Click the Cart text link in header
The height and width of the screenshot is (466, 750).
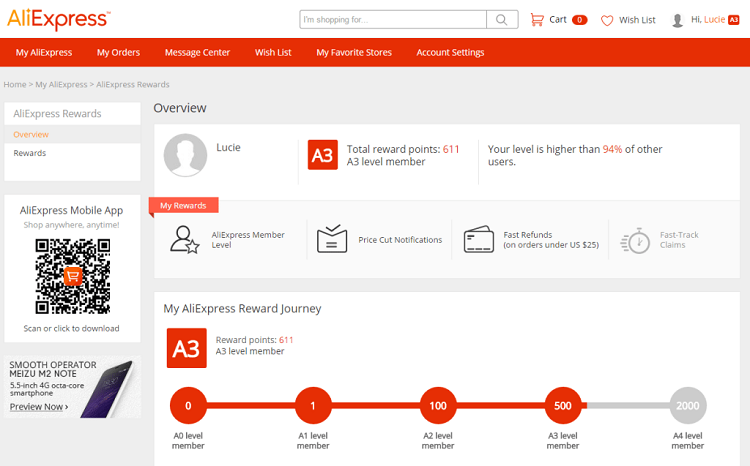(x=558, y=20)
